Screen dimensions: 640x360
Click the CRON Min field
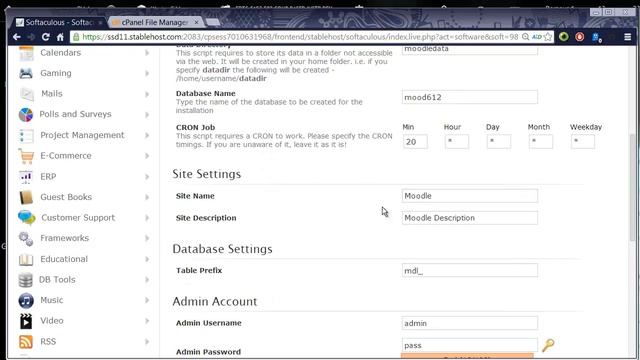(415, 142)
